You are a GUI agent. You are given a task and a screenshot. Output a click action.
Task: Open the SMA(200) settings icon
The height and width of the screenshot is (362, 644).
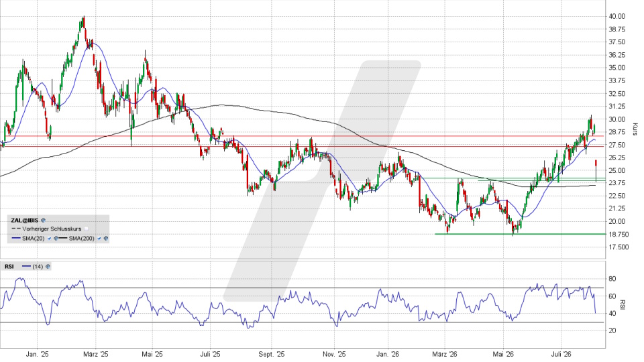106,239
